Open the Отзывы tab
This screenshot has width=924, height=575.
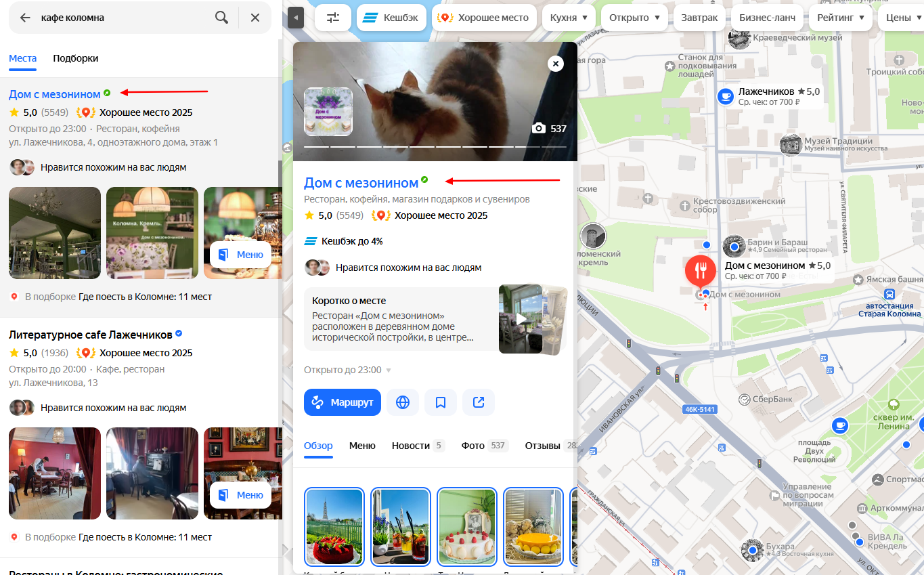tap(551, 446)
